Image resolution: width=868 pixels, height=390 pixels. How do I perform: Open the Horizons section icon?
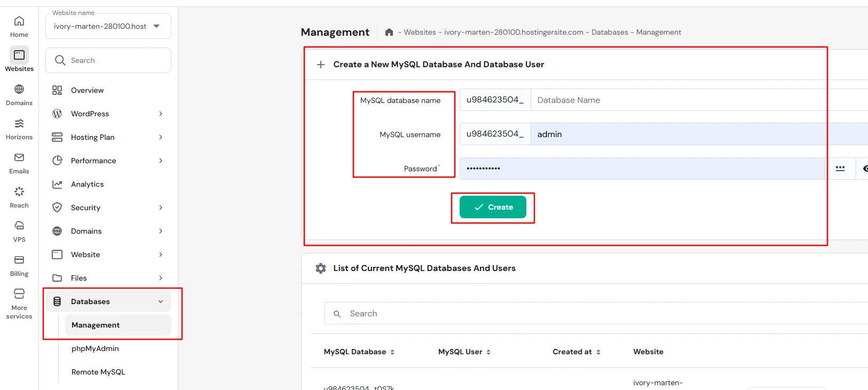click(19, 123)
